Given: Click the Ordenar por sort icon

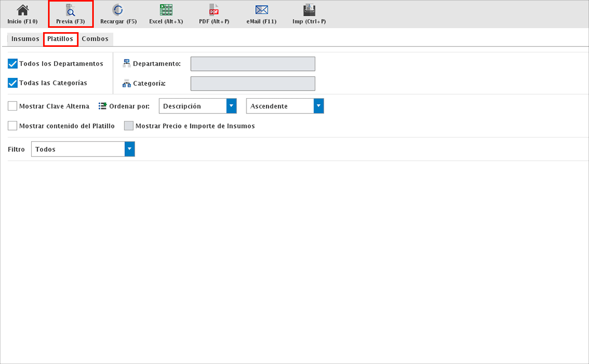Looking at the screenshot, I should (103, 106).
